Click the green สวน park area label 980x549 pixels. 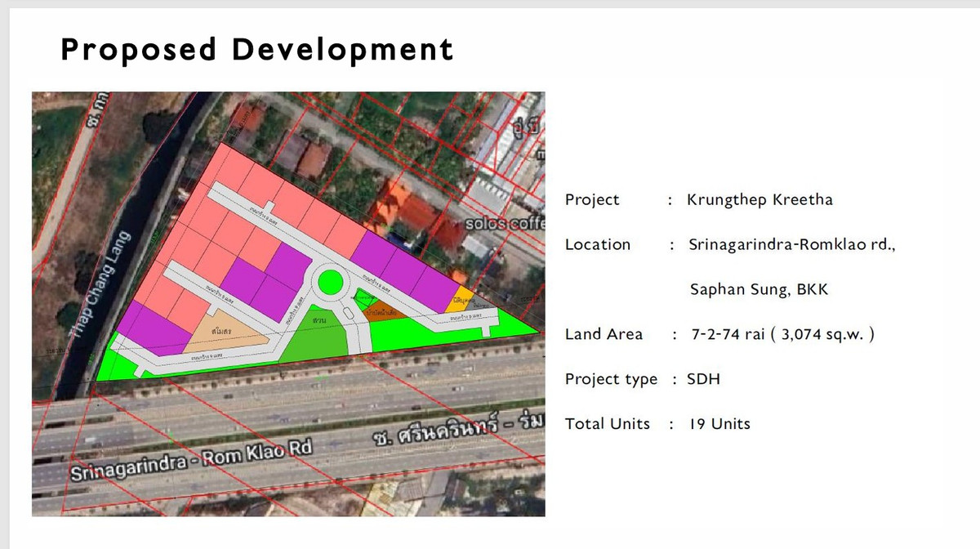coord(321,319)
